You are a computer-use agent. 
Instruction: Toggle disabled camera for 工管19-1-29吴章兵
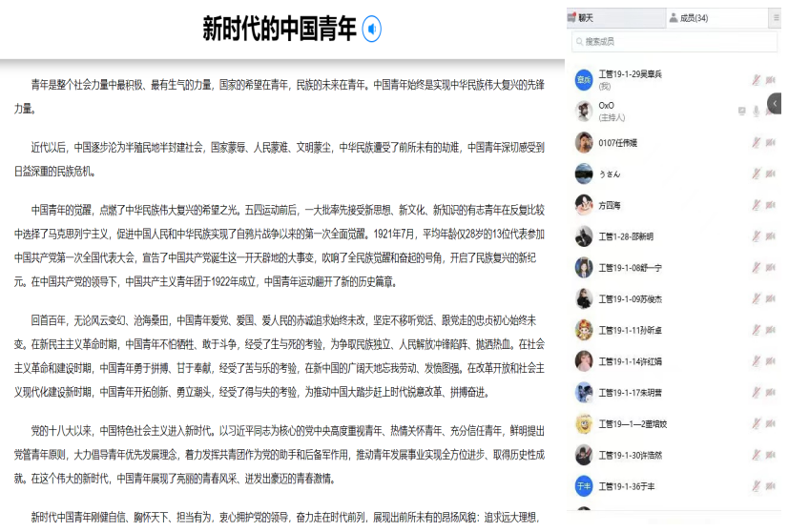[771, 80]
